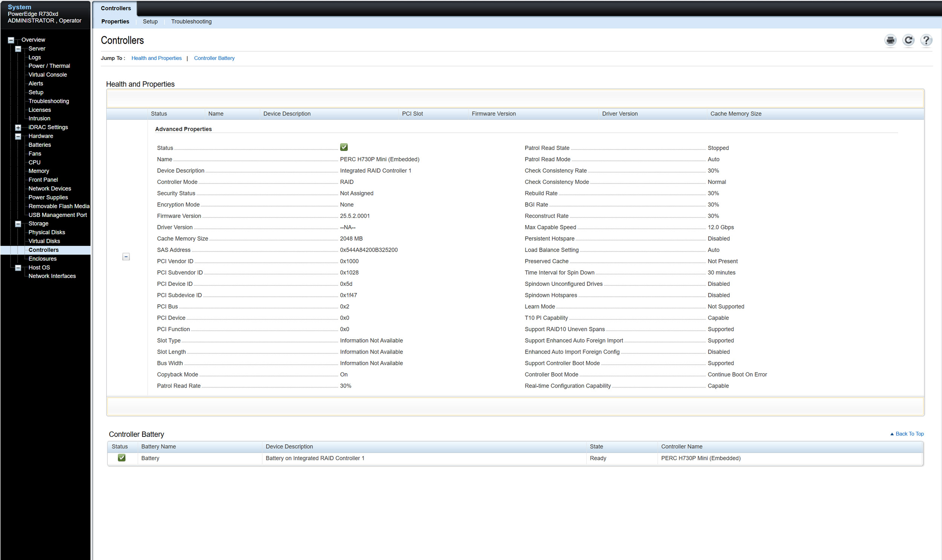Click the Controller Battery status checkmark

click(x=122, y=458)
